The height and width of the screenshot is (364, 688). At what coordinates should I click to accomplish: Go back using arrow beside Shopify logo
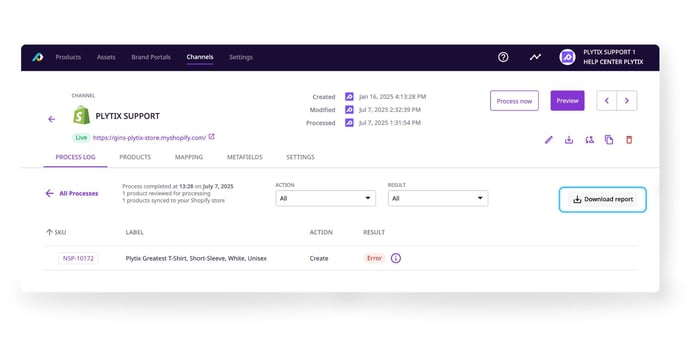click(x=52, y=119)
